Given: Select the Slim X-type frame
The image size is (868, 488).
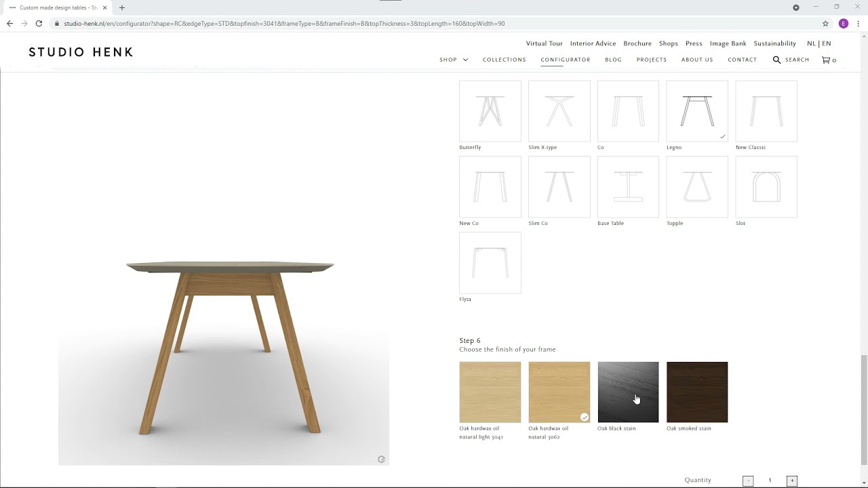Looking at the screenshot, I should pyautogui.click(x=559, y=111).
